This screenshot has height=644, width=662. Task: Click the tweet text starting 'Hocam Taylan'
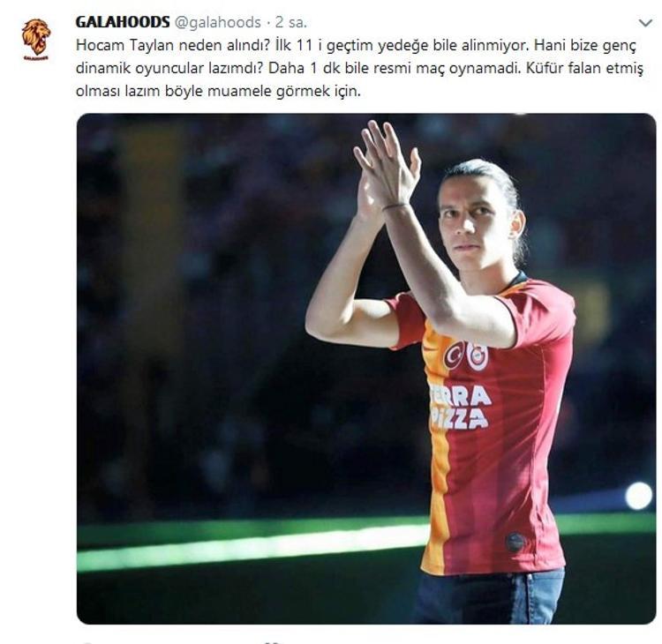360,68
